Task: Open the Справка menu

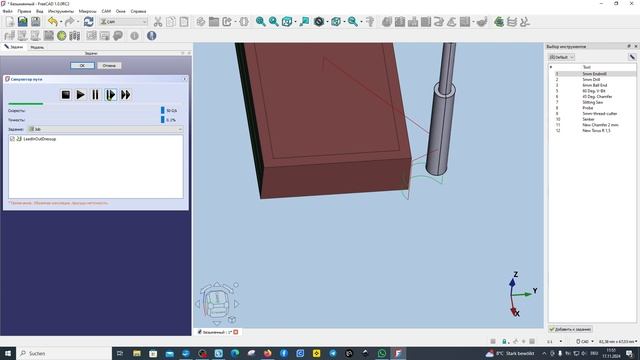Action: click(138, 11)
